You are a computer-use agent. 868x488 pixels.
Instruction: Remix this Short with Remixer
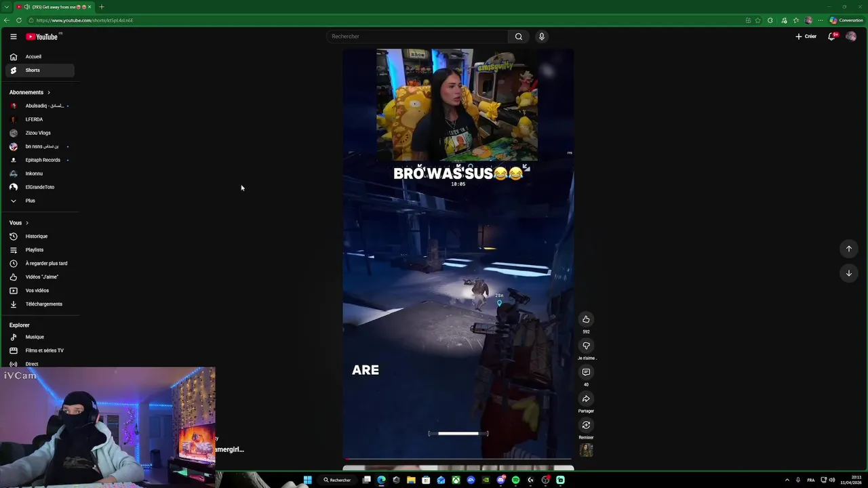pyautogui.click(x=586, y=425)
